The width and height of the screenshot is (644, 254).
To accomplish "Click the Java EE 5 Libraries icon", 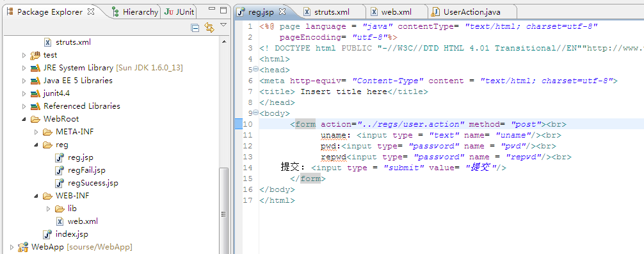I will point(35,81).
